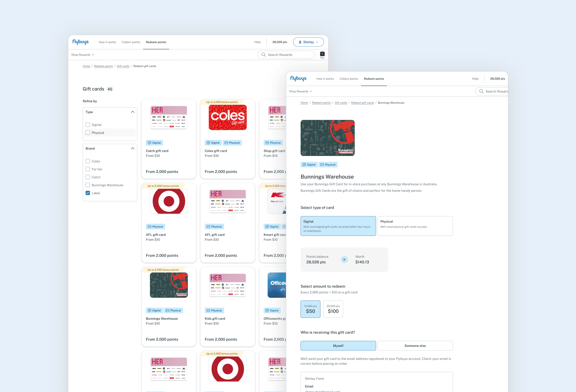This screenshot has height=392, width=576.
Task: Open How It works on Bunnings page
Action: [325, 79]
